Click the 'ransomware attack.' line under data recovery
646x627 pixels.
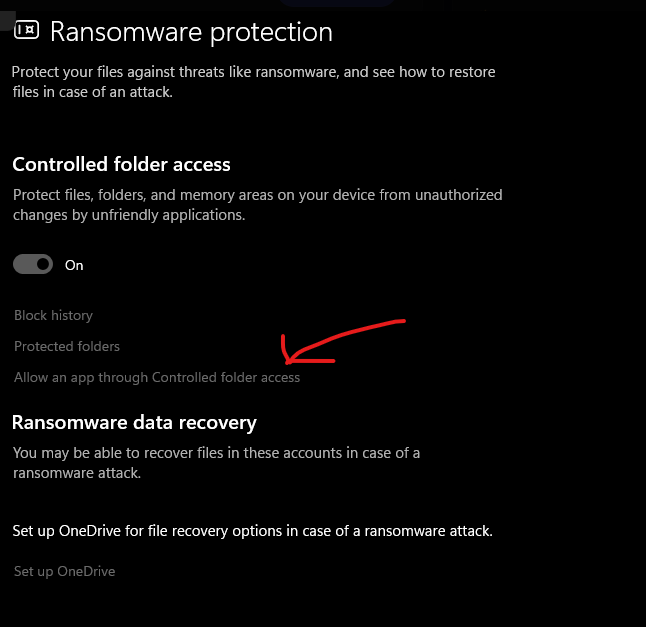click(76, 473)
